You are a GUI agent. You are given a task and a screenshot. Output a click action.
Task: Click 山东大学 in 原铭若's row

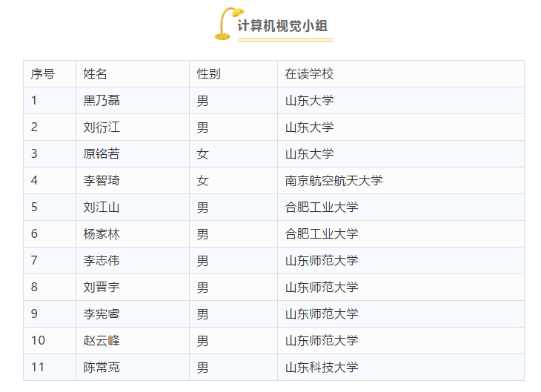tap(310, 154)
